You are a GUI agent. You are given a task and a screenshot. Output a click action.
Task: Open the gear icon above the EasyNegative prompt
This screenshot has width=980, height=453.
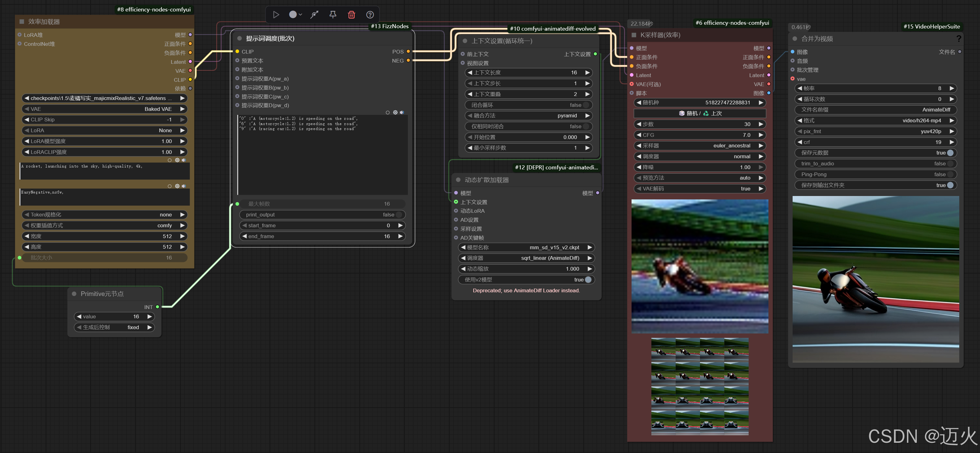point(177,186)
